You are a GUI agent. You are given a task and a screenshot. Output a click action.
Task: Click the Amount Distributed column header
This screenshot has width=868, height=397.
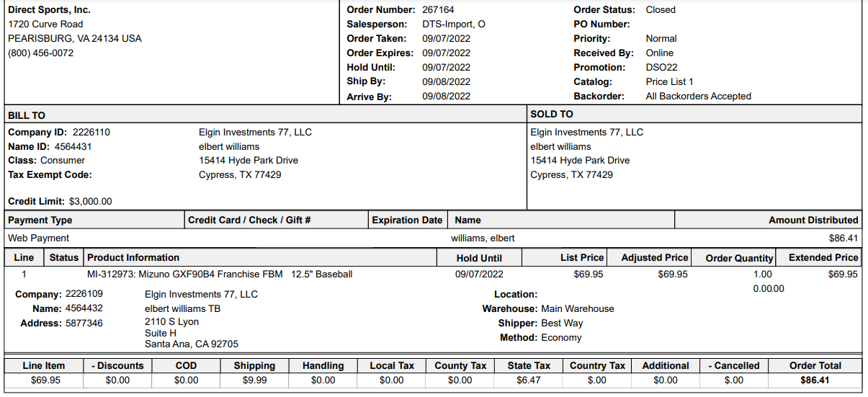813,220
